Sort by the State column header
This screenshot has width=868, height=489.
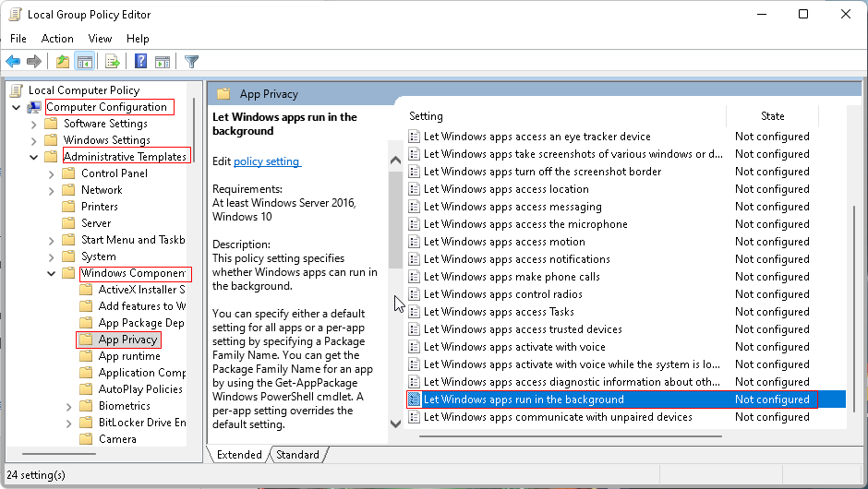click(772, 116)
